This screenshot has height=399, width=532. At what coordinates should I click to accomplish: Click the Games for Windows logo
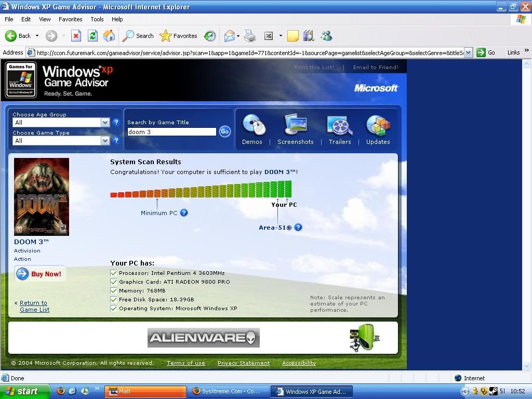click(x=21, y=80)
